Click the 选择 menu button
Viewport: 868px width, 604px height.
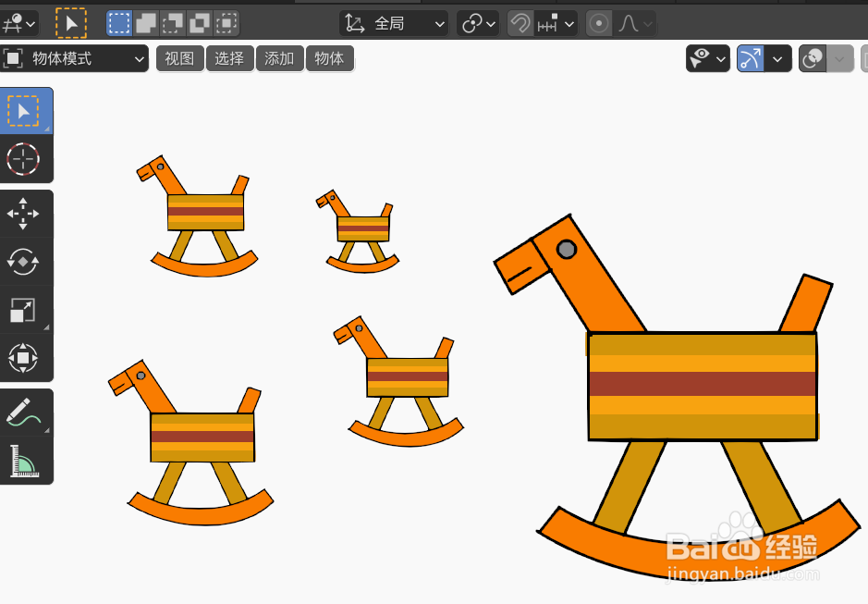tap(229, 57)
